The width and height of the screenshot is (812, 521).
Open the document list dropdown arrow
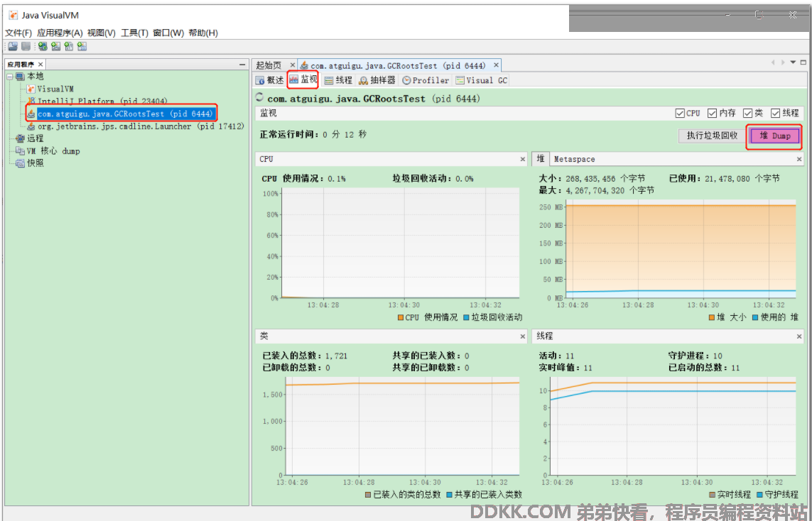click(793, 62)
